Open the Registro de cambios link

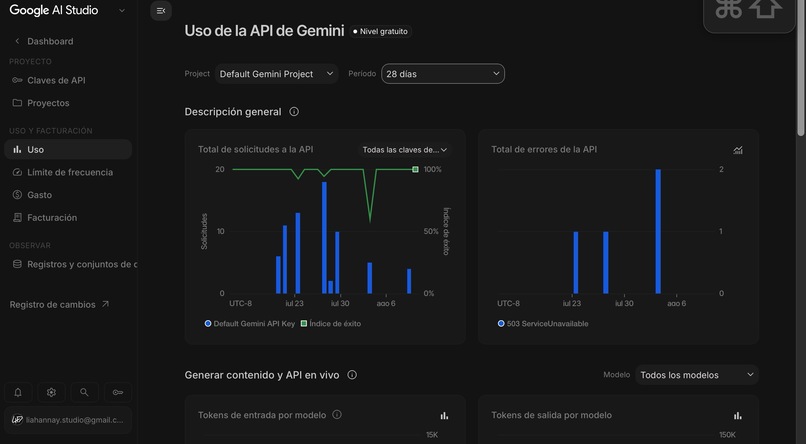[59, 305]
